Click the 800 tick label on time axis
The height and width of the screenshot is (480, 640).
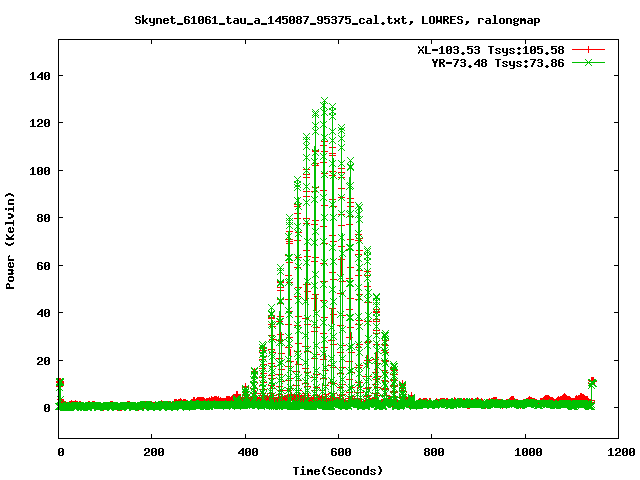tap(432, 451)
